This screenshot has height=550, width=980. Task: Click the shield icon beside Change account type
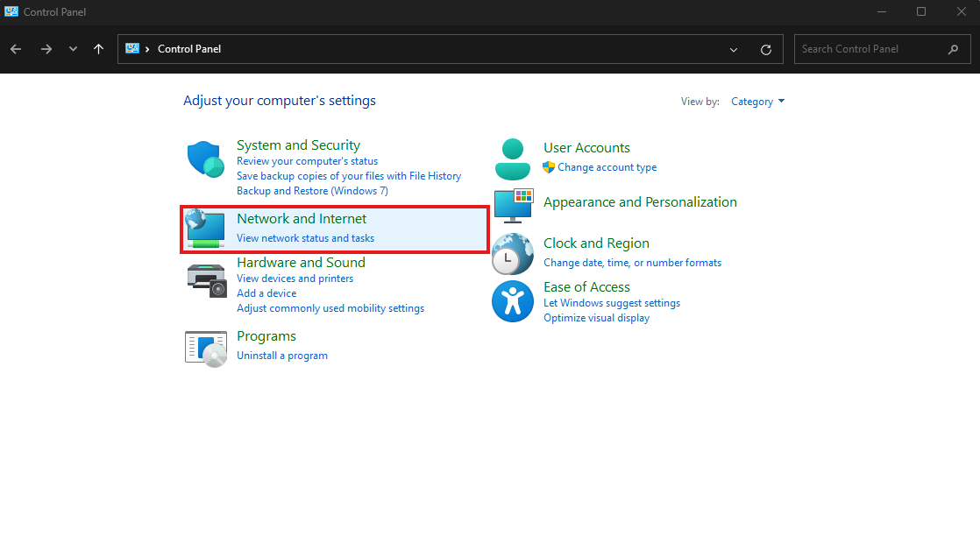(549, 167)
